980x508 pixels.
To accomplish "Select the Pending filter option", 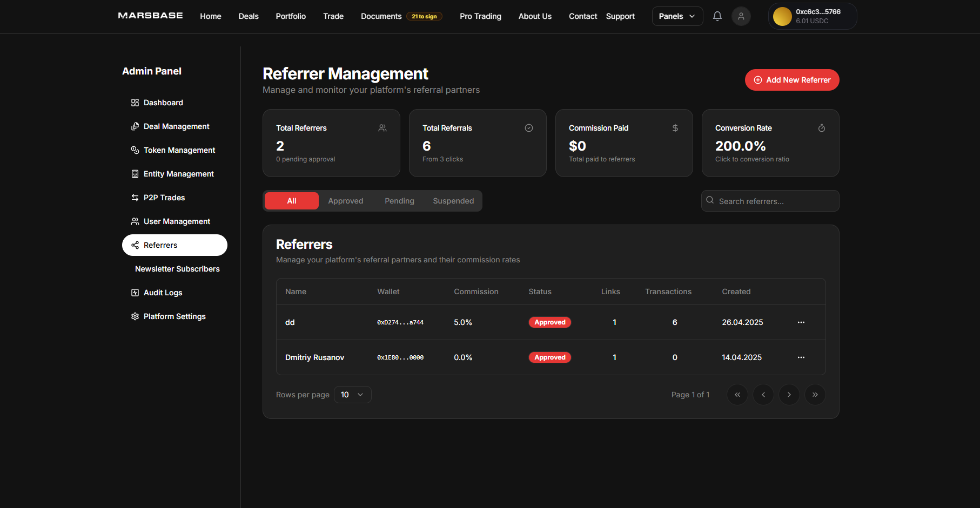I will 399,200.
